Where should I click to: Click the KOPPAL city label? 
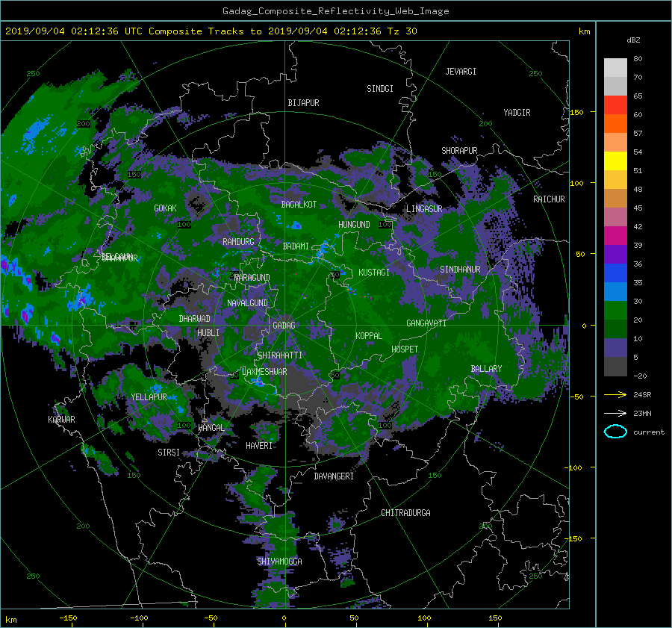[x=369, y=336]
